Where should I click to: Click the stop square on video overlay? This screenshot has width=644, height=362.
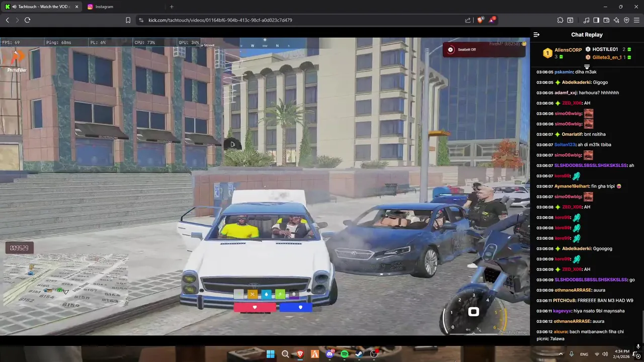tap(473, 312)
